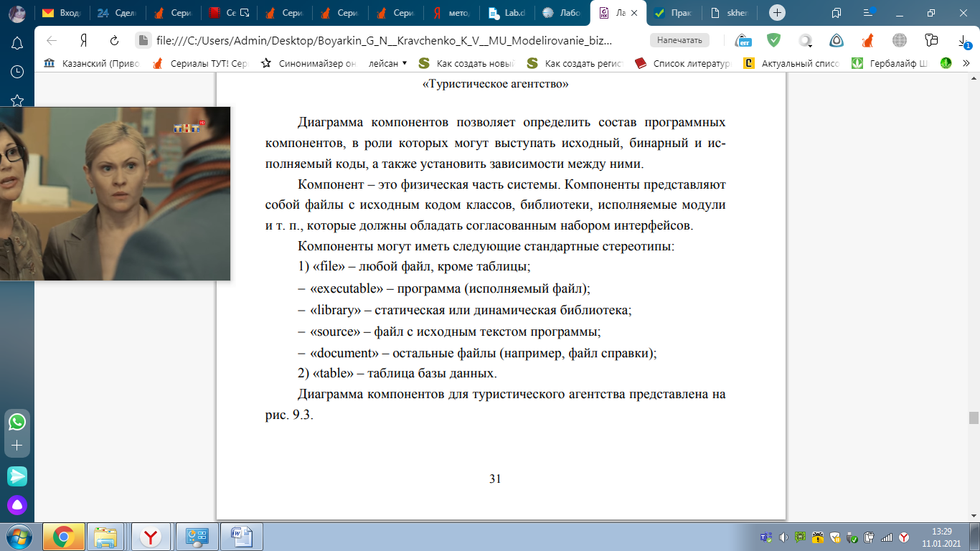This screenshot has width=980, height=551.
Task: Open WhatsApp in the browser sidebar
Action: [17, 421]
